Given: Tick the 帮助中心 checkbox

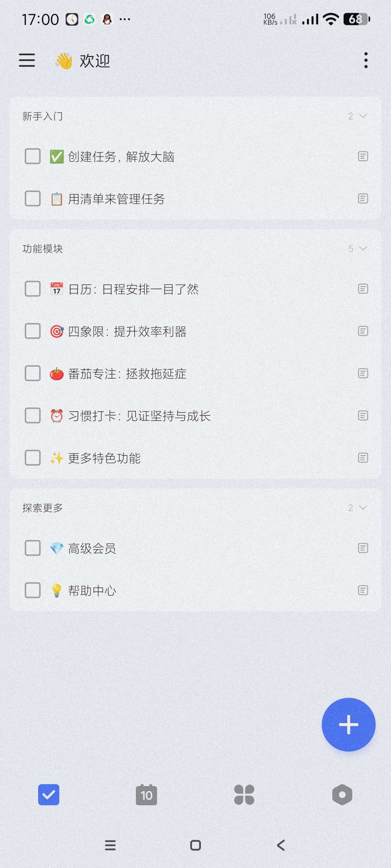Looking at the screenshot, I should (x=33, y=590).
